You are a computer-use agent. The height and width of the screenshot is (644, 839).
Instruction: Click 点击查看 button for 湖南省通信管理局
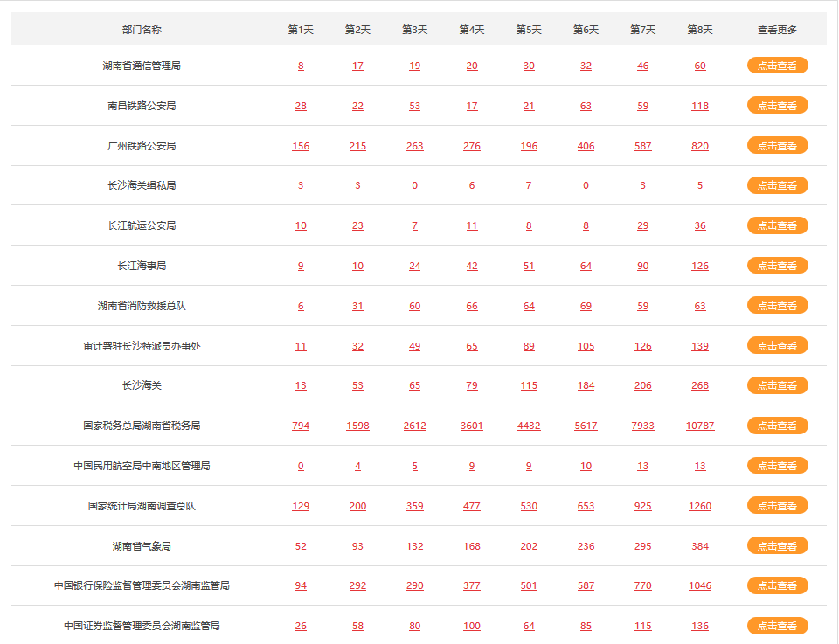tap(777, 66)
